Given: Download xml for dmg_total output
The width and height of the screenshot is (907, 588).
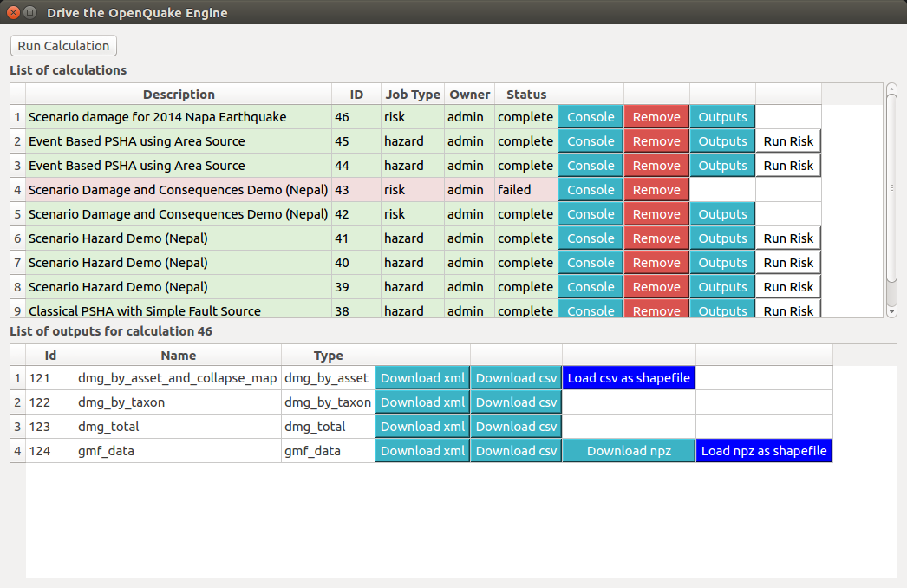Looking at the screenshot, I should (423, 427).
